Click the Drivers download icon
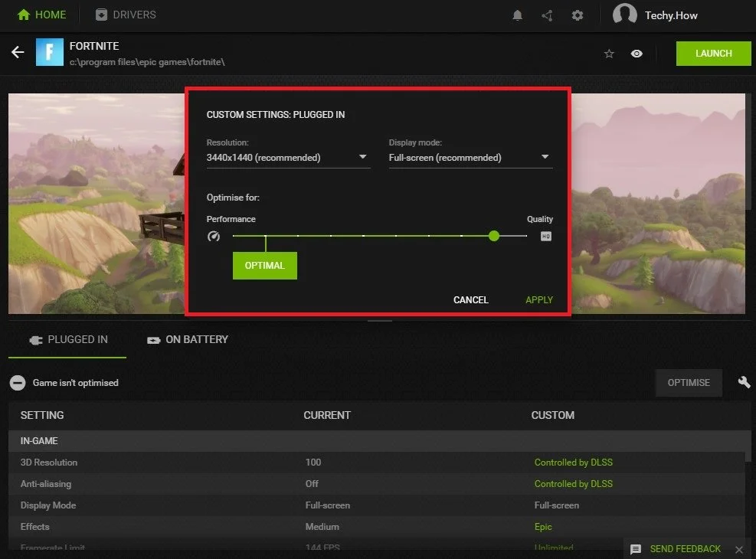Screen dimensions: 756x559 101,15
